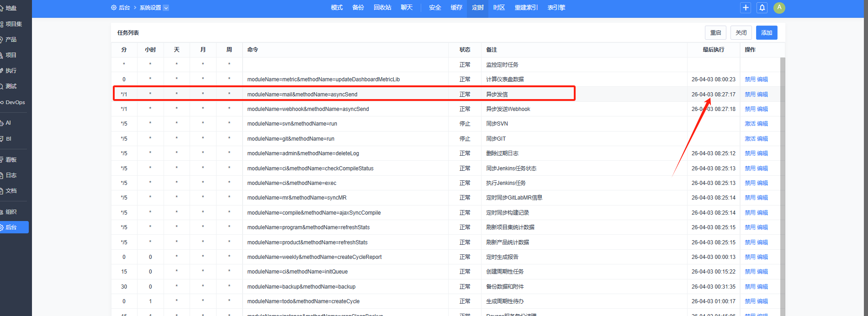Click the 关闭 button
Viewport: 868px width, 316px height.
tap(741, 32)
